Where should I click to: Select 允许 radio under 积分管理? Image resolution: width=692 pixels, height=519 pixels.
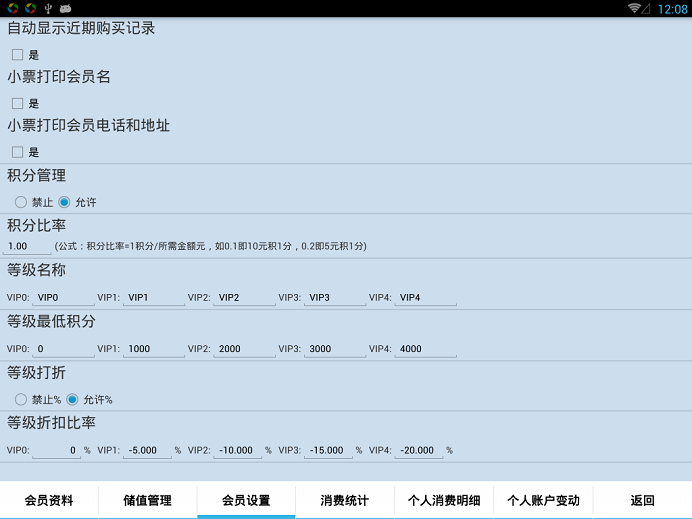click(x=65, y=202)
